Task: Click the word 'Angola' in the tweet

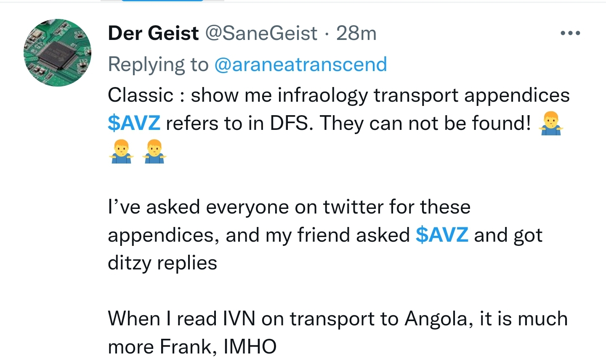Action: coord(436,319)
